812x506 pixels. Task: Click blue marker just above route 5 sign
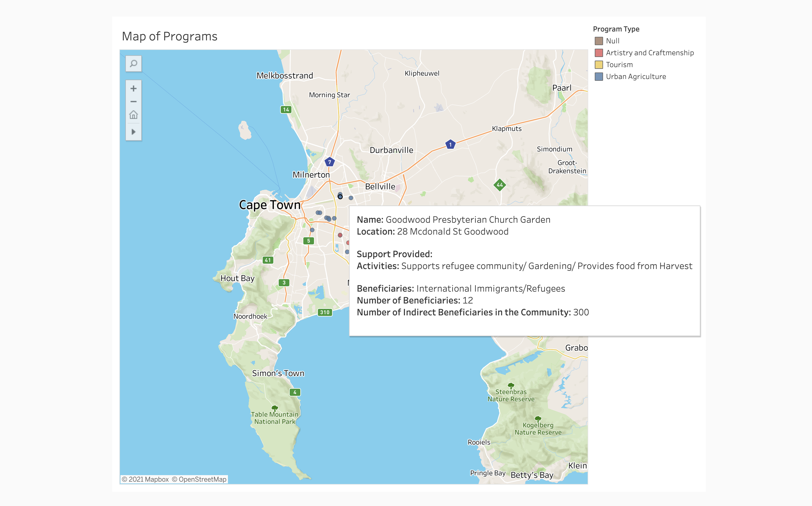(312, 230)
